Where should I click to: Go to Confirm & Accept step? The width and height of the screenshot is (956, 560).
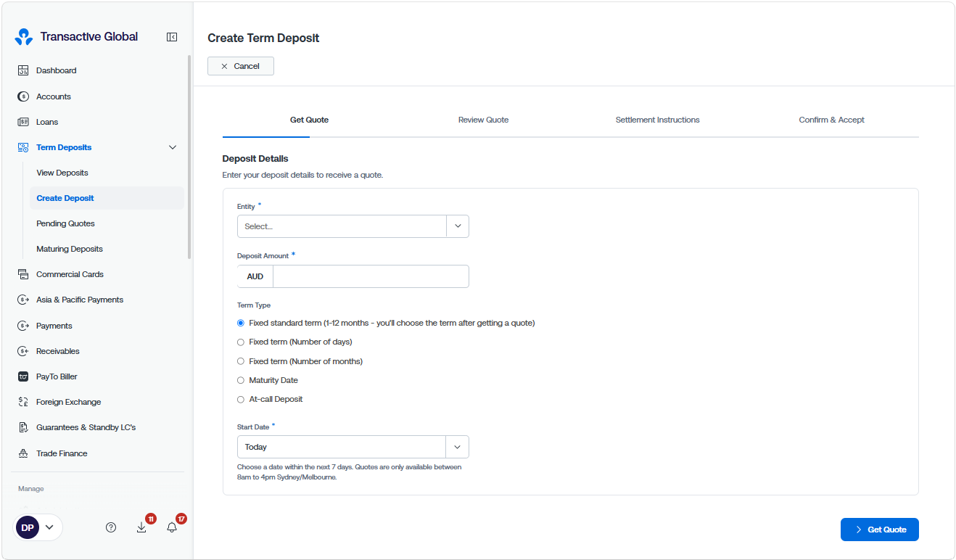tap(832, 120)
